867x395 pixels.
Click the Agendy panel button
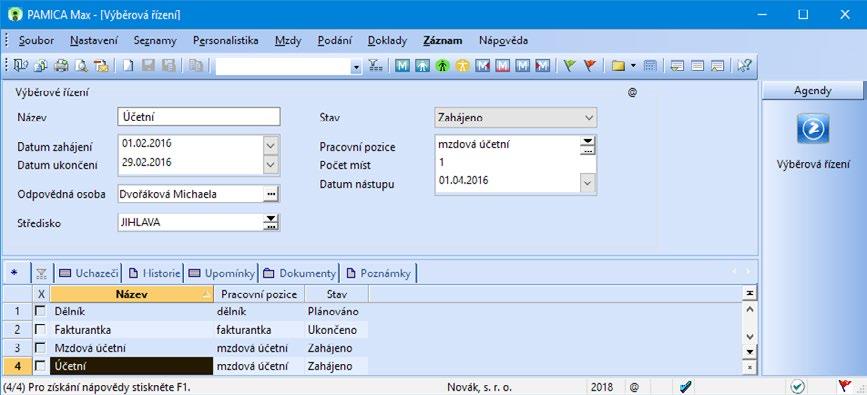812,91
